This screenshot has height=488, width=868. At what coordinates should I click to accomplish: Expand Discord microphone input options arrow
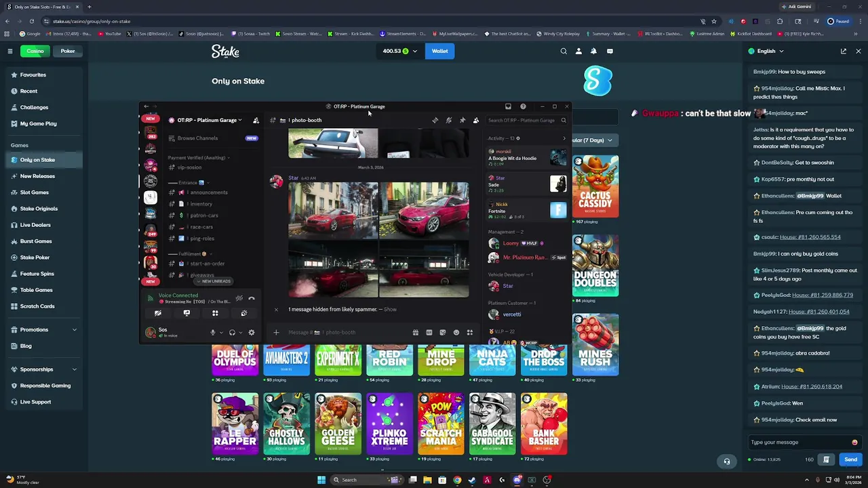click(x=221, y=332)
